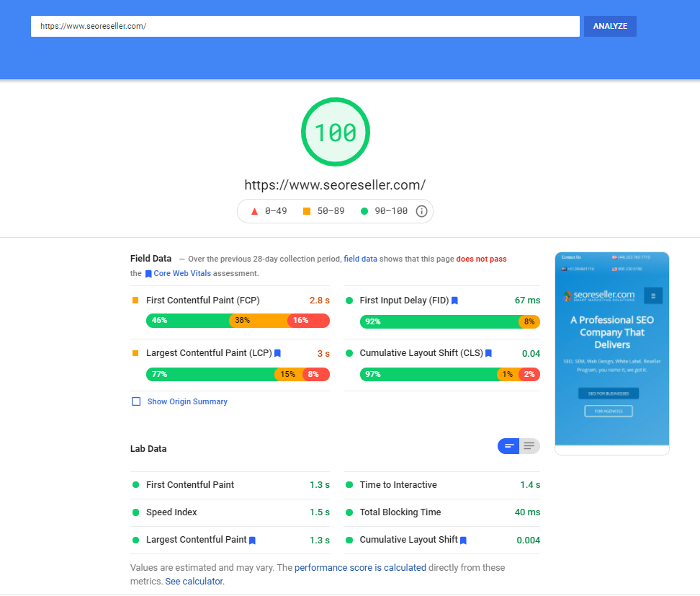700x596 pixels.
Task: Select the Time to Interactive metric row
Action: click(x=442, y=485)
